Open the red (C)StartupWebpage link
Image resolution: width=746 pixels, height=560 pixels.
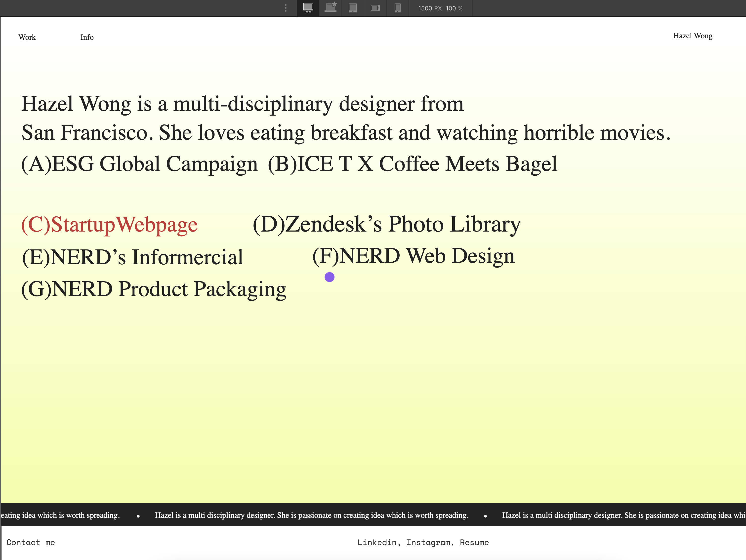coord(109,225)
